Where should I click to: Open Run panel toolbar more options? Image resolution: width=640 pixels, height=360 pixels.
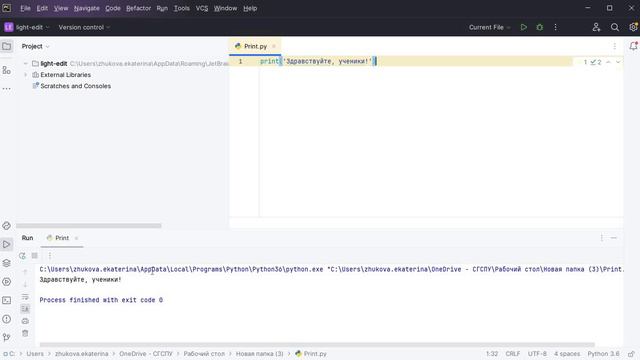(50, 256)
